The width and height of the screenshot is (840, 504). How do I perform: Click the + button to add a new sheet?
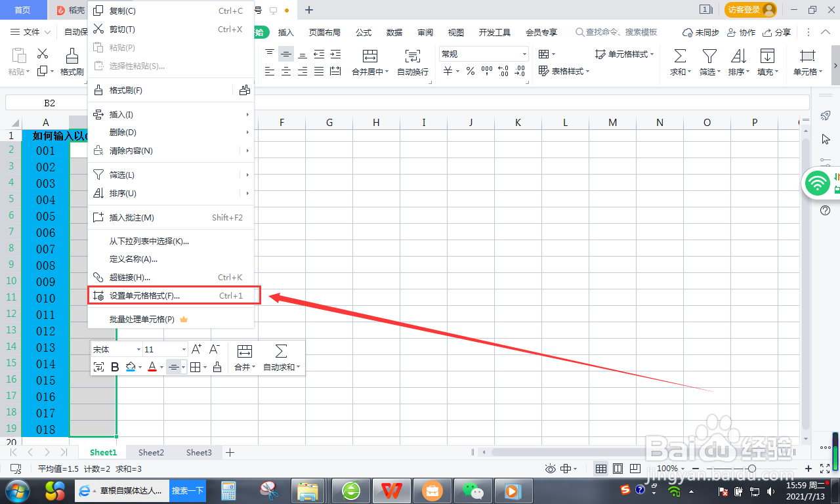click(230, 452)
